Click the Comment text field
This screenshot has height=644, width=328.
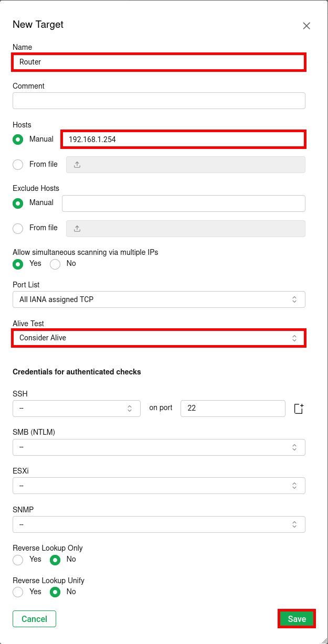[x=157, y=100]
